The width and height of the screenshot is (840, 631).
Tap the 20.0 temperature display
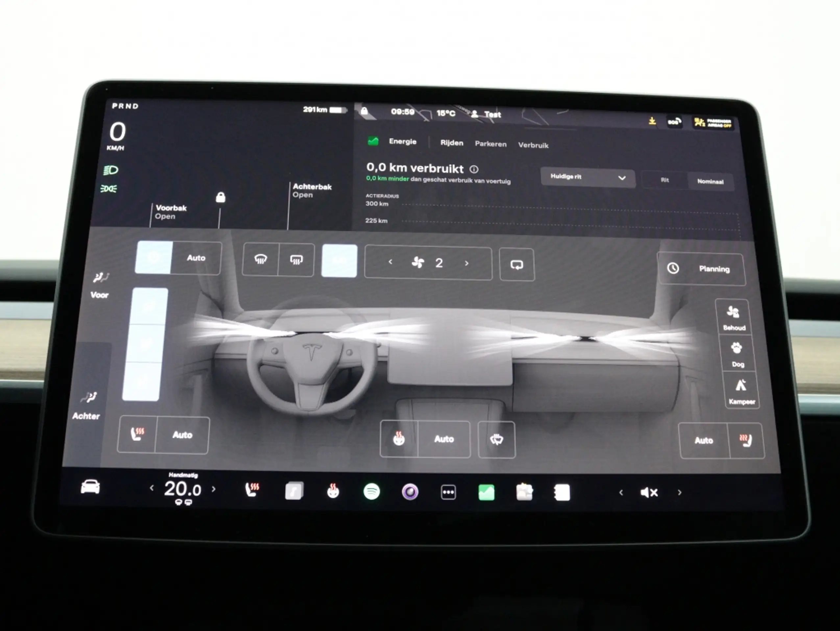[183, 489]
